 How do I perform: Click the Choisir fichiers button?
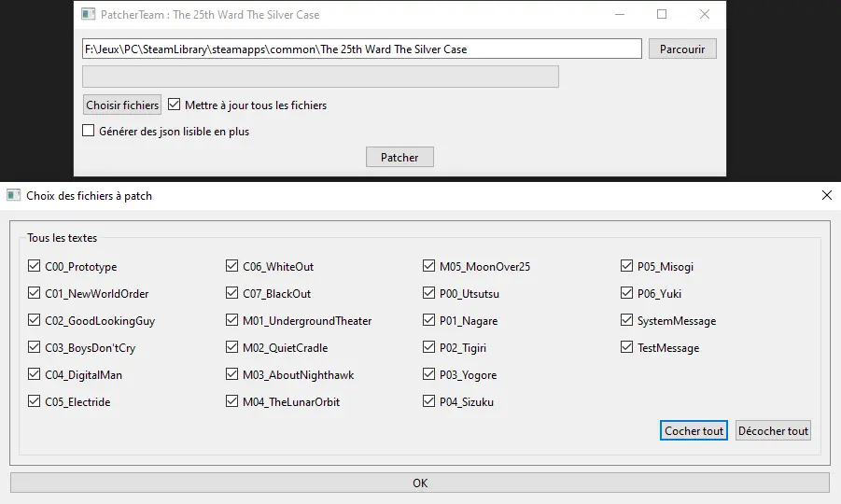(x=122, y=105)
